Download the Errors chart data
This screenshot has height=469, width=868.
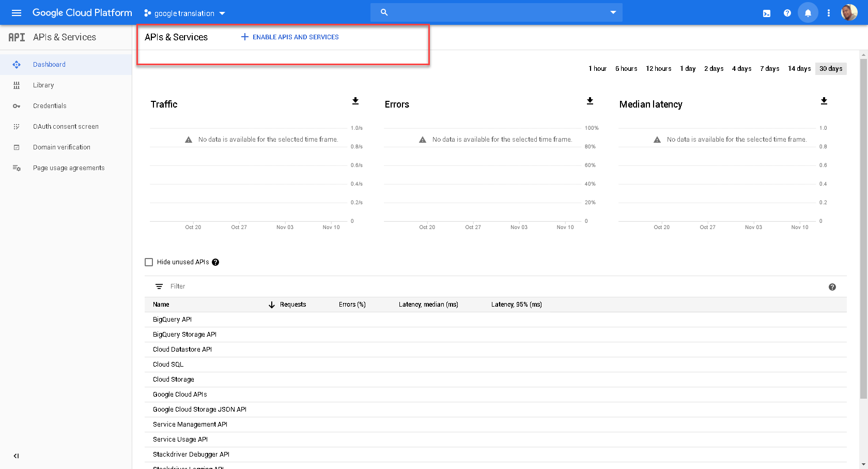point(590,101)
